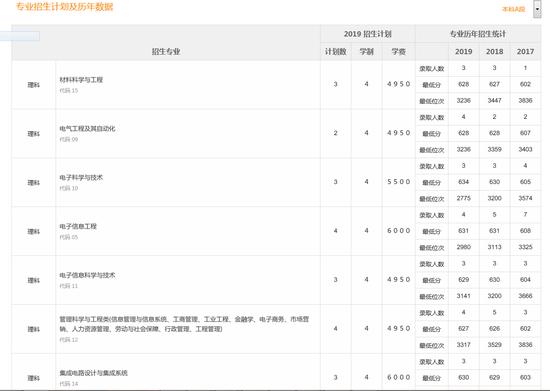Click tuition 5500 for 电子科学与技术
Screen dimensions: 550x391
point(398,182)
